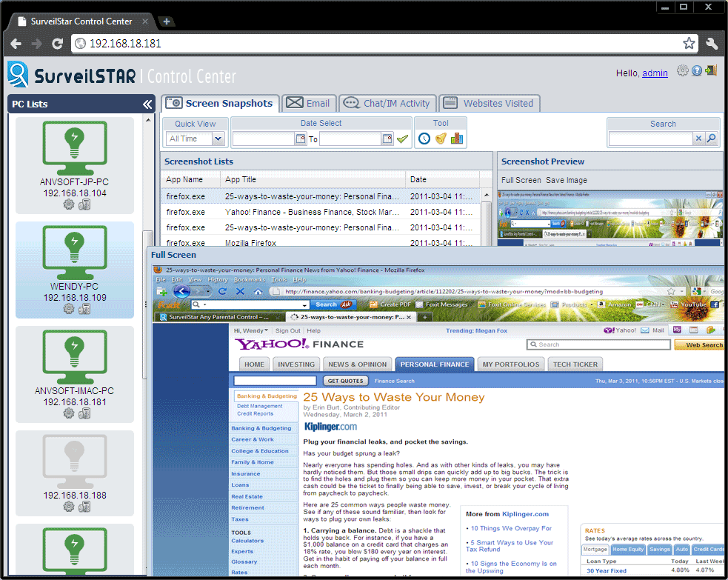Apply date range with green checkmark
The width and height of the screenshot is (728, 580).
point(403,139)
